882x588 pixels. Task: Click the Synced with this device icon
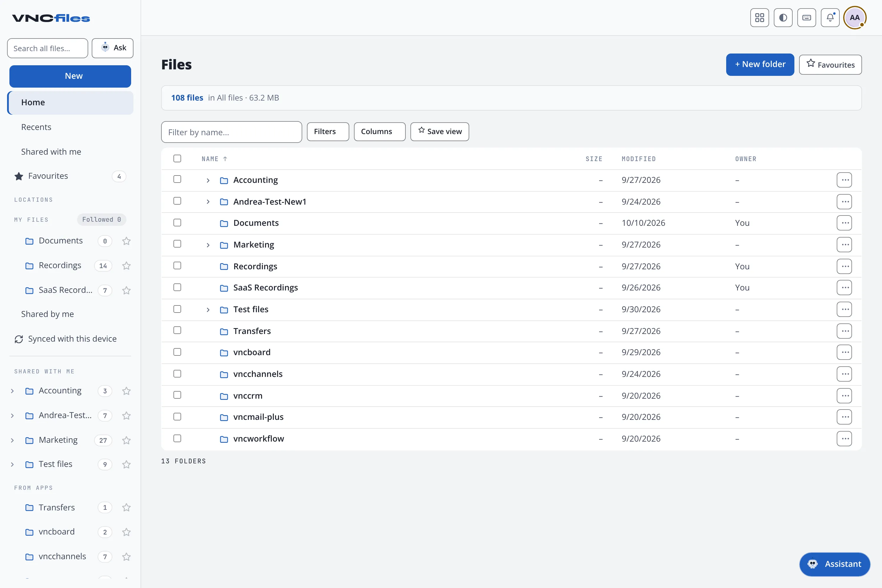(x=19, y=339)
